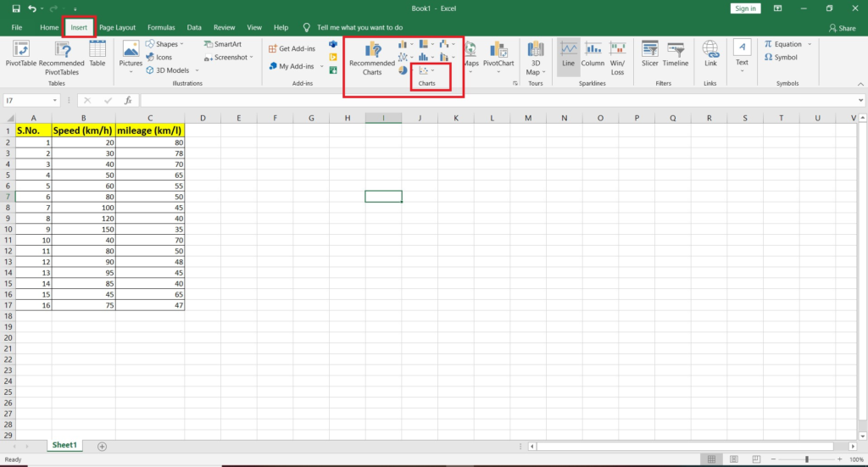Screen dimensions: 868x467
Task: Save the workbook from the quick access toolbar
Action: [x=16, y=8]
